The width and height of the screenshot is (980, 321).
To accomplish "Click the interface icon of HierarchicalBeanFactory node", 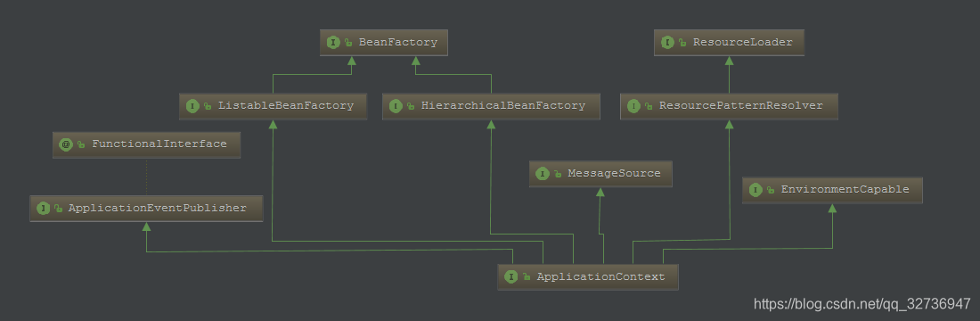I will click(x=396, y=106).
